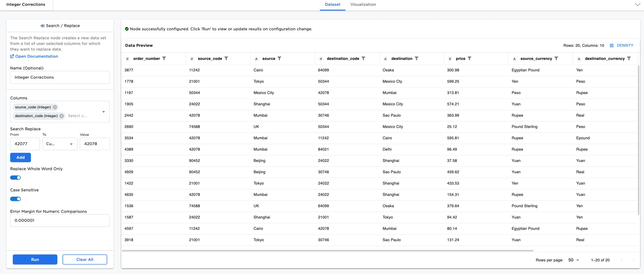Click the price column filter icon
Image resolution: width=644 pixels, height=274 pixels.
click(469, 58)
